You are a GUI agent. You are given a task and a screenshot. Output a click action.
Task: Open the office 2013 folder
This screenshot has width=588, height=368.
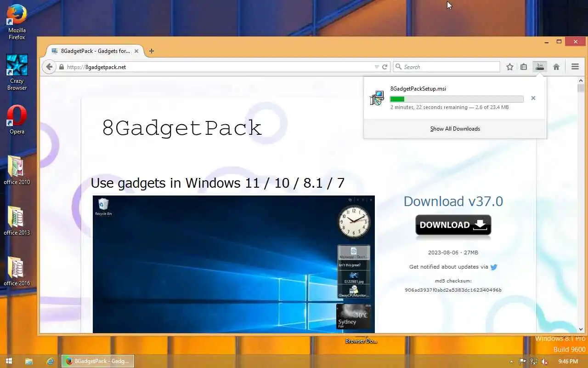pyautogui.click(x=17, y=221)
